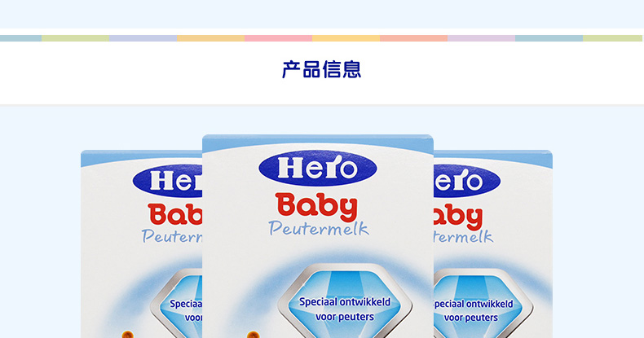Viewport: 644px width, 338px height.
Task: Click the lavender segment of color stripe
Action: point(143,38)
